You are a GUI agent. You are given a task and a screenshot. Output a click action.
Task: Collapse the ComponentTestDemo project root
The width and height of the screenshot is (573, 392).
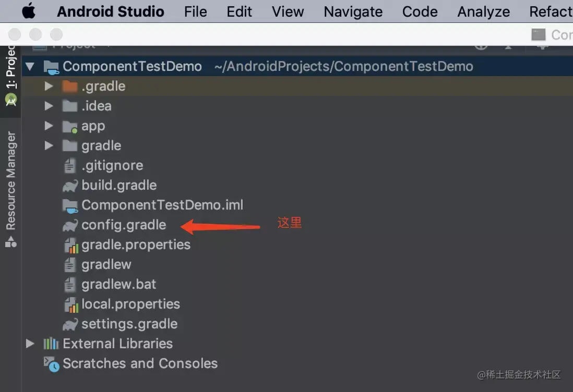[x=30, y=66]
